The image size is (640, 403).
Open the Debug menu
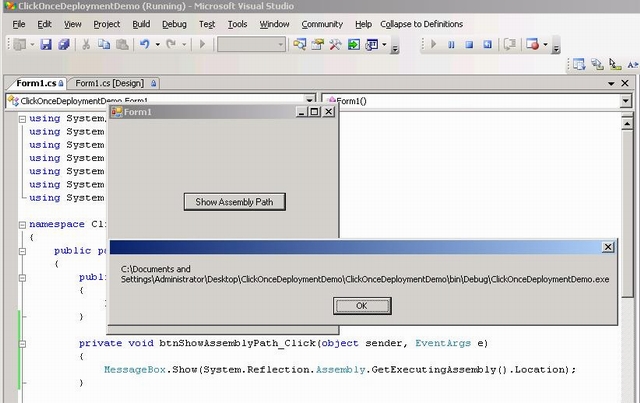[x=174, y=24]
